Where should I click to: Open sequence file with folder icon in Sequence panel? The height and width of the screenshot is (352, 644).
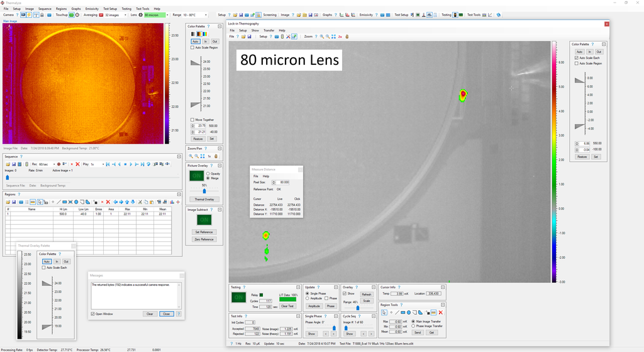[8, 164]
